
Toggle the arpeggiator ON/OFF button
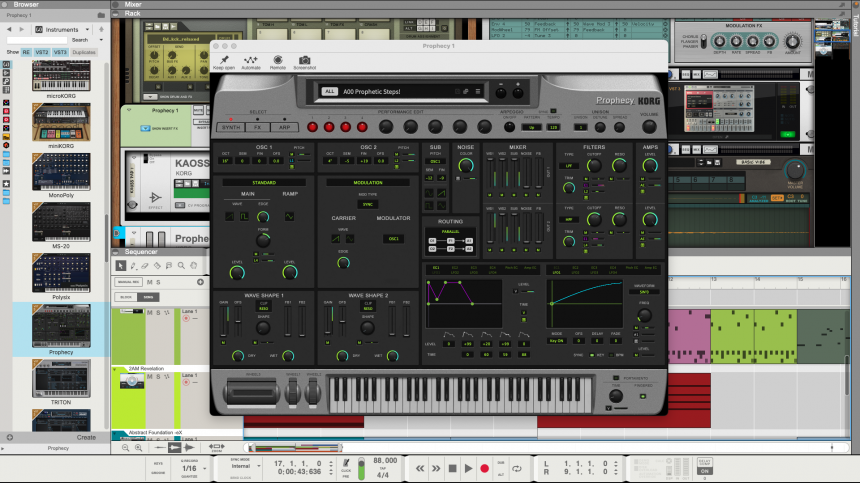(510, 127)
